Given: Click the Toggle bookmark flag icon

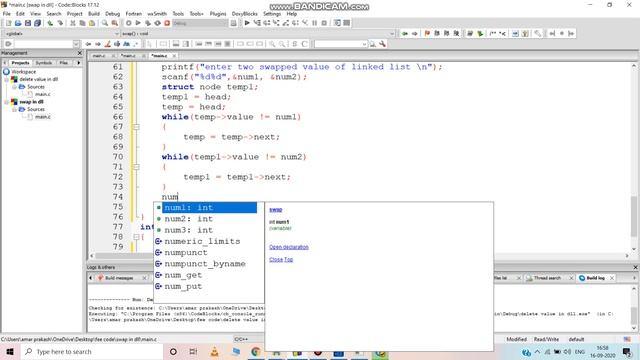Looking at the screenshot, I should pos(427,33).
